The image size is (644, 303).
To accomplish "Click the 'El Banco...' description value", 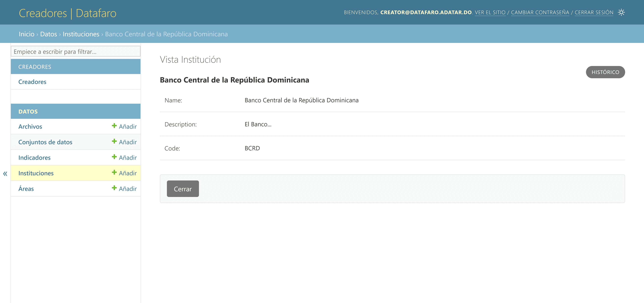I will click(258, 124).
